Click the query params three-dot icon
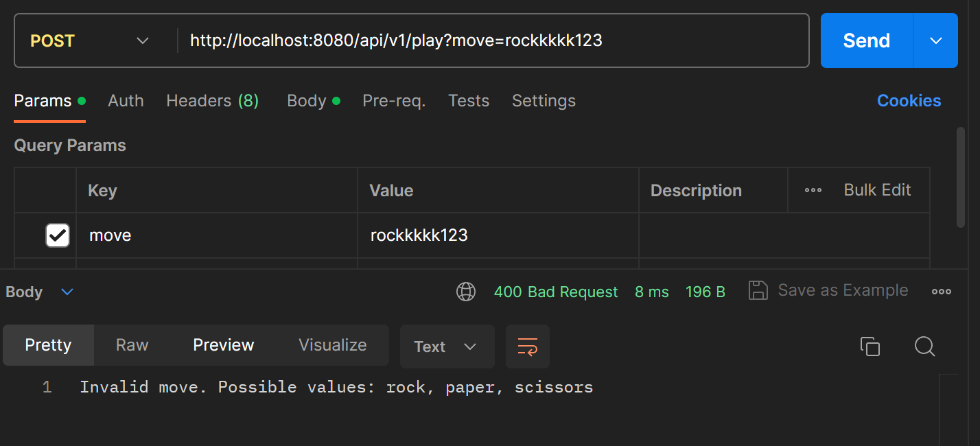This screenshot has width=980, height=446. [813, 190]
